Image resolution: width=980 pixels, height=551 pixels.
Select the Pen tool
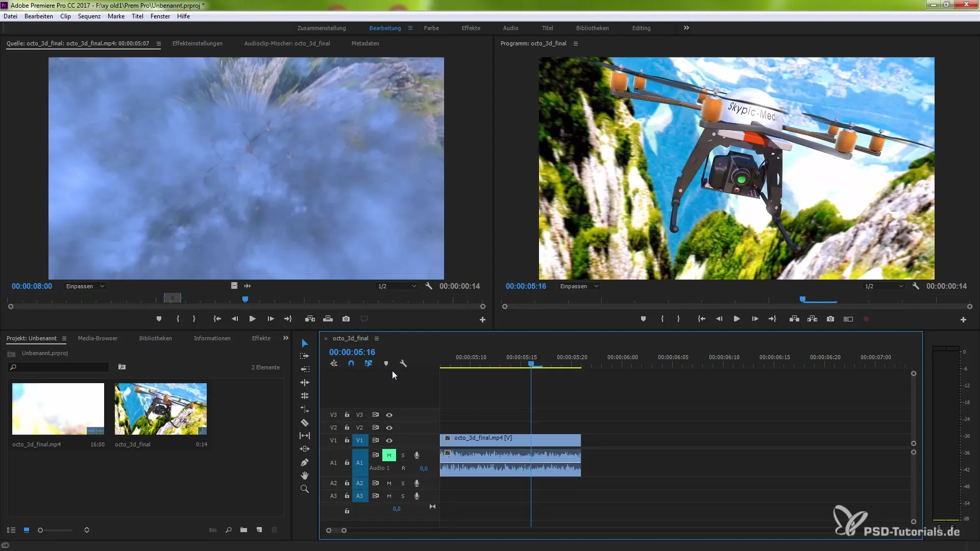tap(305, 462)
